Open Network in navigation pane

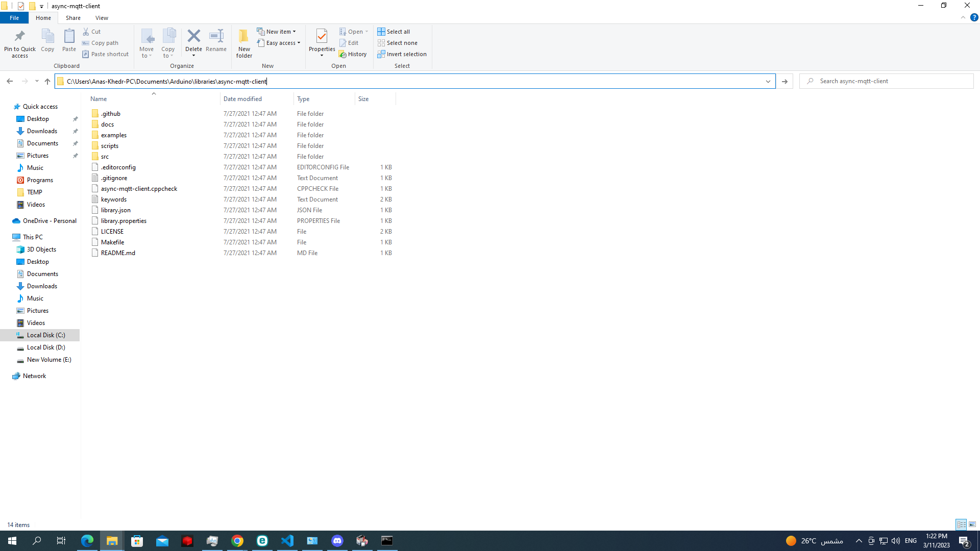click(34, 376)
